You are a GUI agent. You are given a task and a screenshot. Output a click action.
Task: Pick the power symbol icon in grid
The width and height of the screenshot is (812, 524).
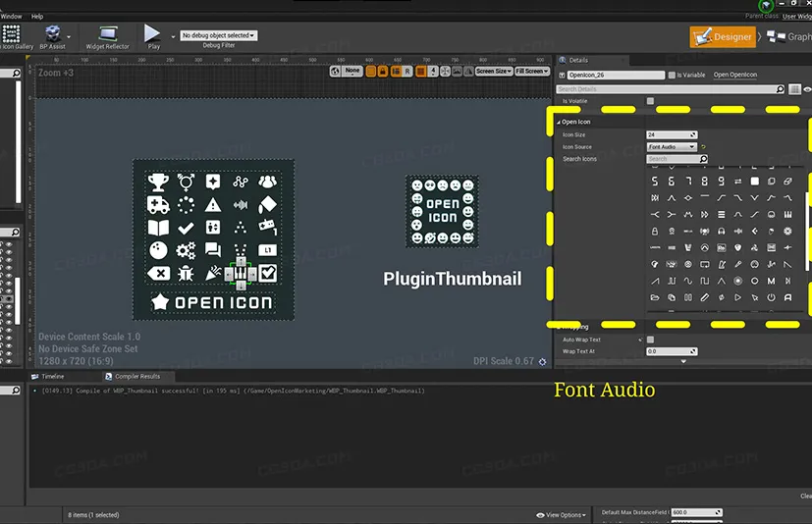(771, 297)
